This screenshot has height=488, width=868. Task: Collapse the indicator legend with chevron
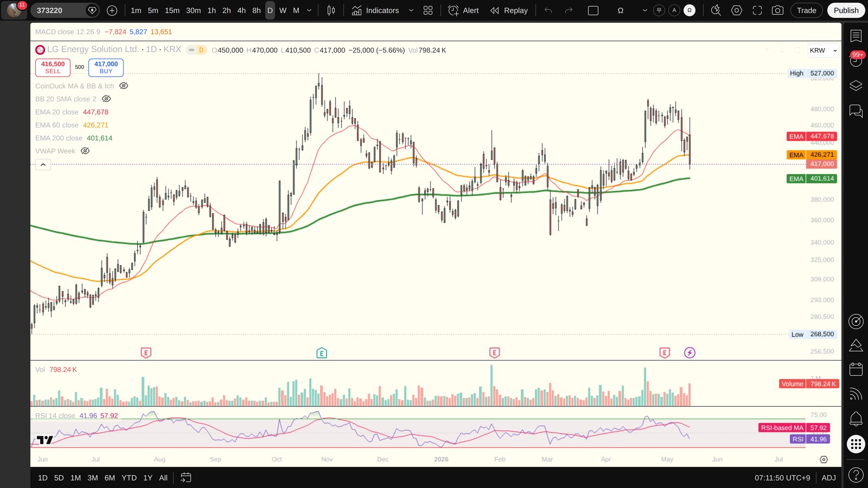point(43,164)
